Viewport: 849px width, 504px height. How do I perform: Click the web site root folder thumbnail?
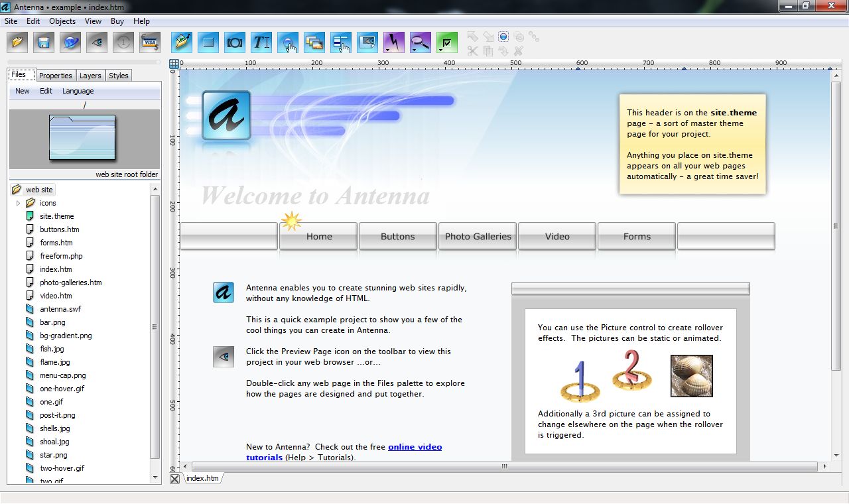click(82, 137)
